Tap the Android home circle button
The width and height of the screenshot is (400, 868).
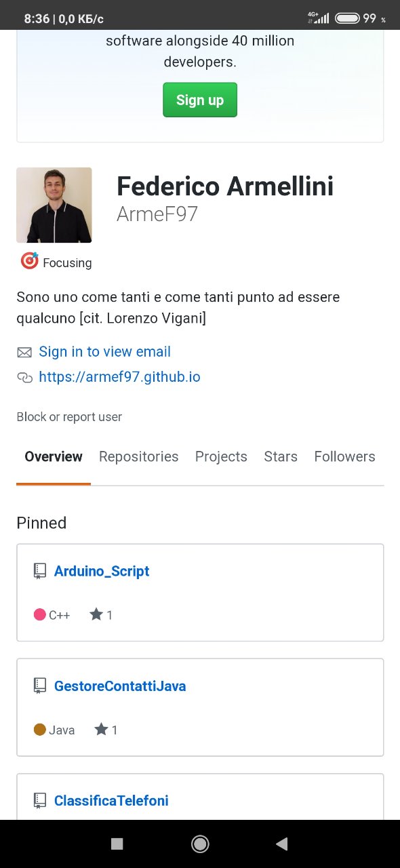tap(200, 844)
